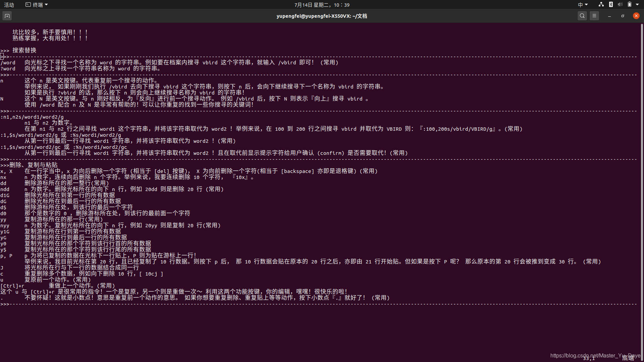Expand the 中 input method menu
The image size is (644, 362).
pyautogui.click(x=583, y=5)
